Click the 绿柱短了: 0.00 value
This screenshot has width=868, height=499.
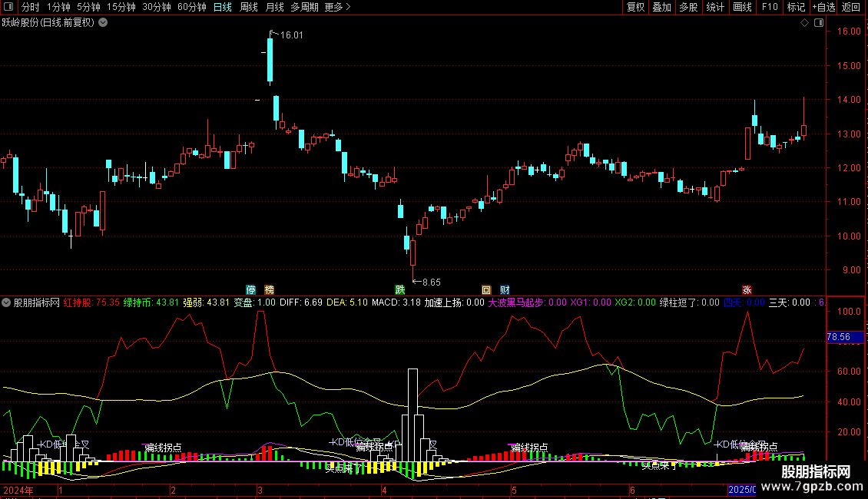[x=689, y=302]
